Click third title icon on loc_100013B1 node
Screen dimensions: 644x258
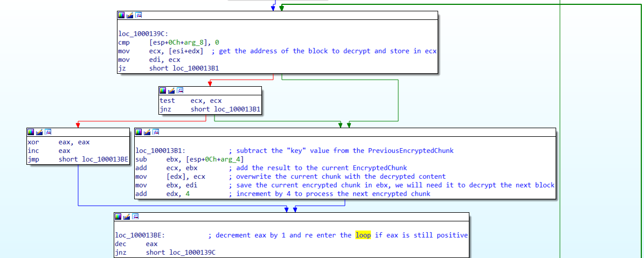(156, 132)
